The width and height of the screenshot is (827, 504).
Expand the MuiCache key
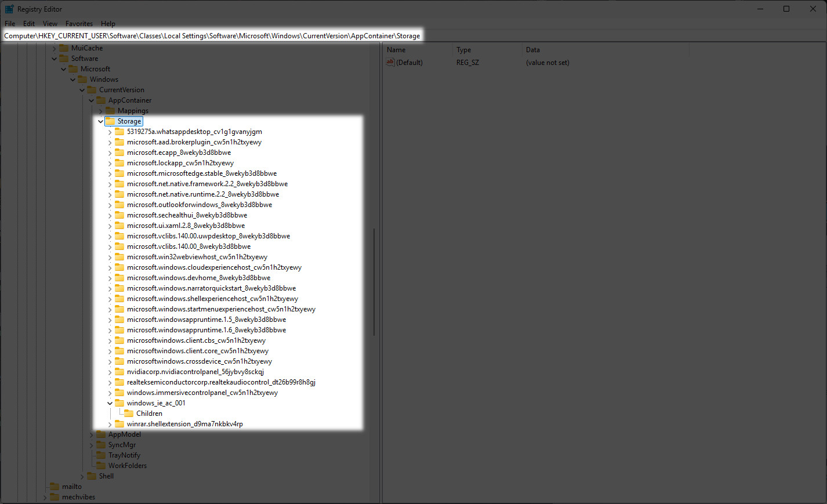coord(54,48)
